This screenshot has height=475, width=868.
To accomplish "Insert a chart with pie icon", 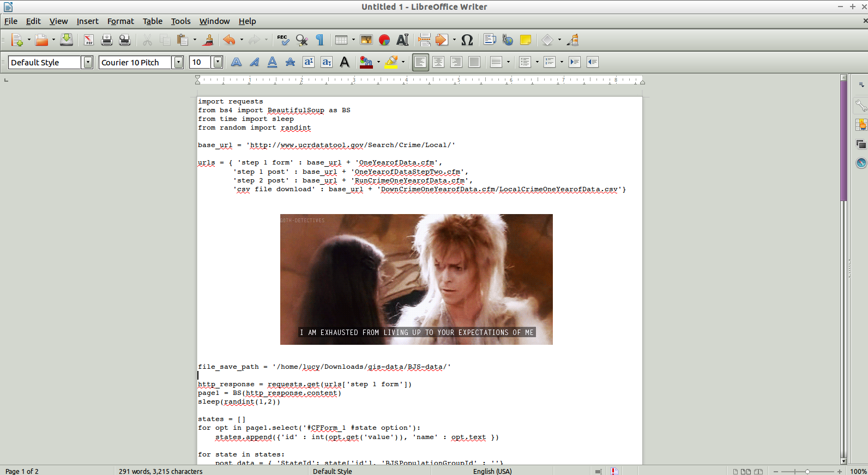I will point(384,40).
